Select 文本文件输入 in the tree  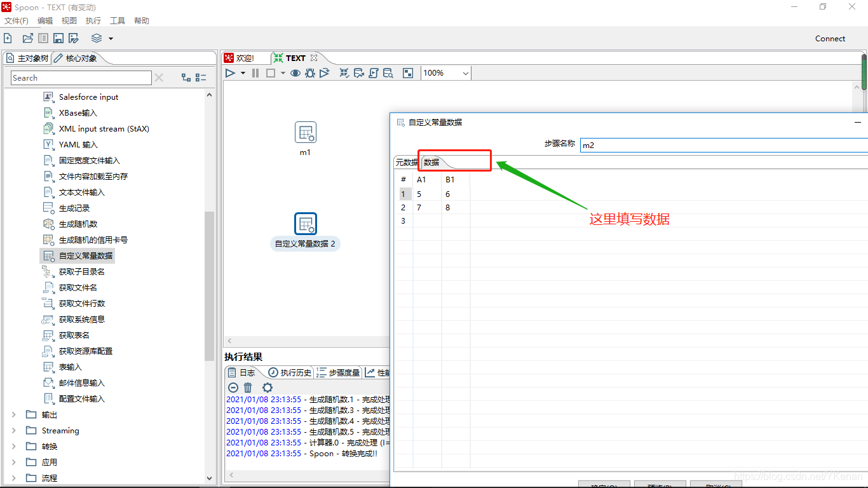tap(82, 192)
